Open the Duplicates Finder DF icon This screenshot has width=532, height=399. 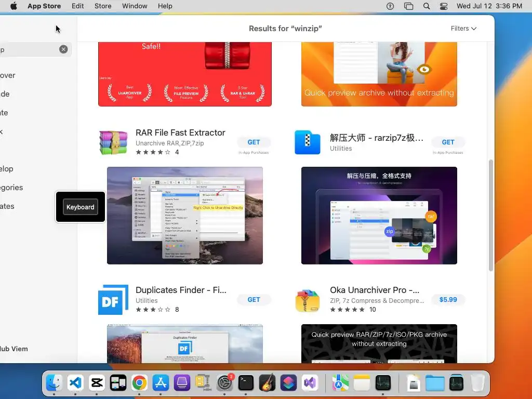(x=113, y=300)
